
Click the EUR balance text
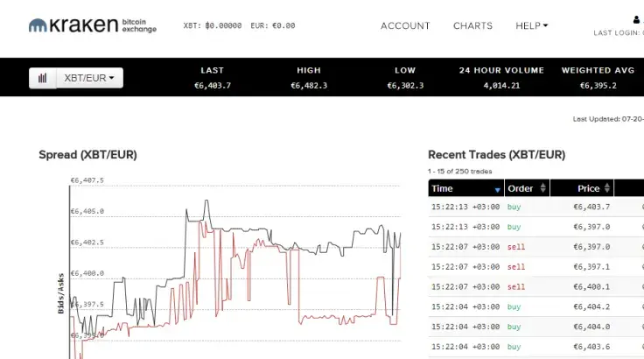(273, 25)
